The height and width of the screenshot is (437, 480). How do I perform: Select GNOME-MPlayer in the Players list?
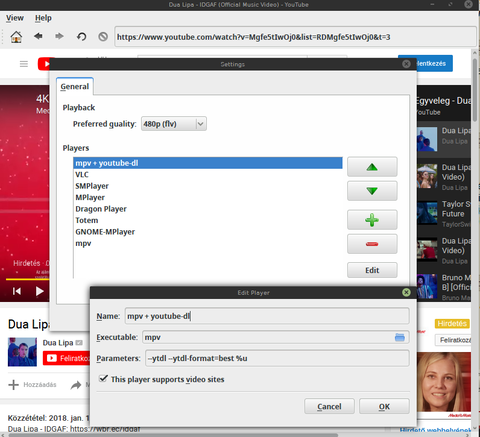coord(208,232)
